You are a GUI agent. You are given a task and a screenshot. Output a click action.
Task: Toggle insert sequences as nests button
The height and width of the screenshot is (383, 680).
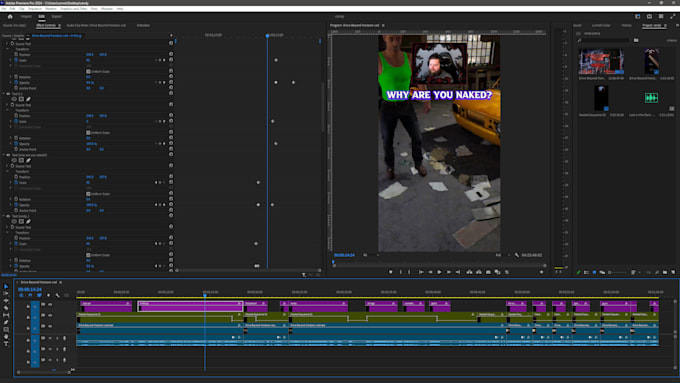pyautogui.click(x=21, y=295)
